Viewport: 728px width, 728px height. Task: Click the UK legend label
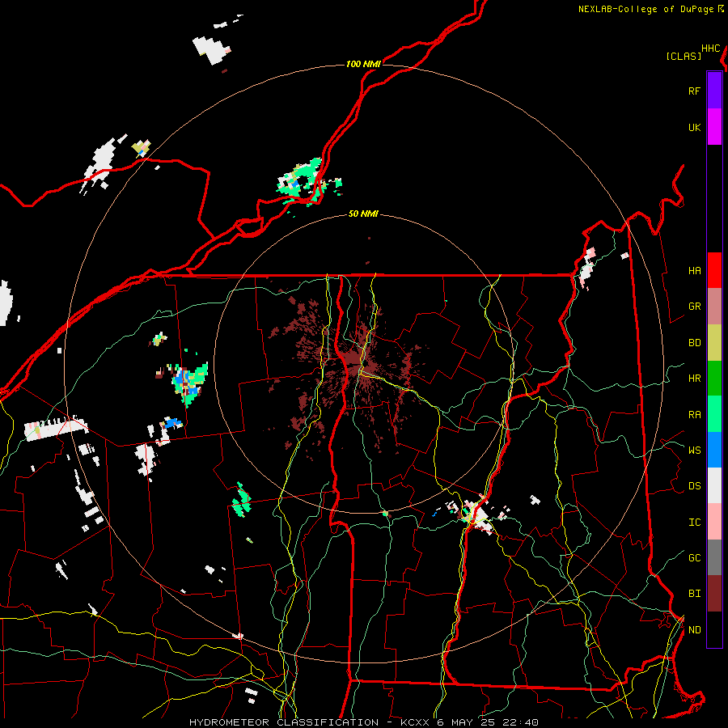(694, 127)
